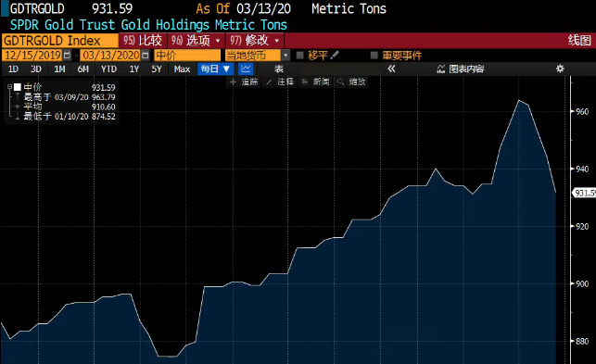The width and height of the screenshot is (596, 364).
Task: Open the start date calendar picker icon
Action: (67, 55)
